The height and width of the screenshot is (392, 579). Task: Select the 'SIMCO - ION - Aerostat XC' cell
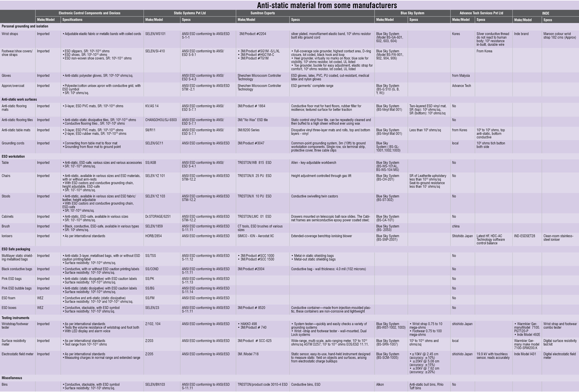(256, 236)
